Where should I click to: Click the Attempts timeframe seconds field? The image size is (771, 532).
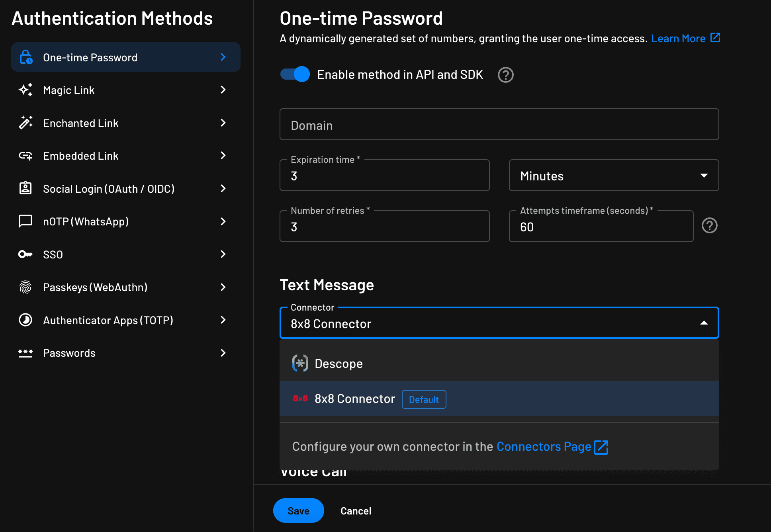tap(601, 226)
